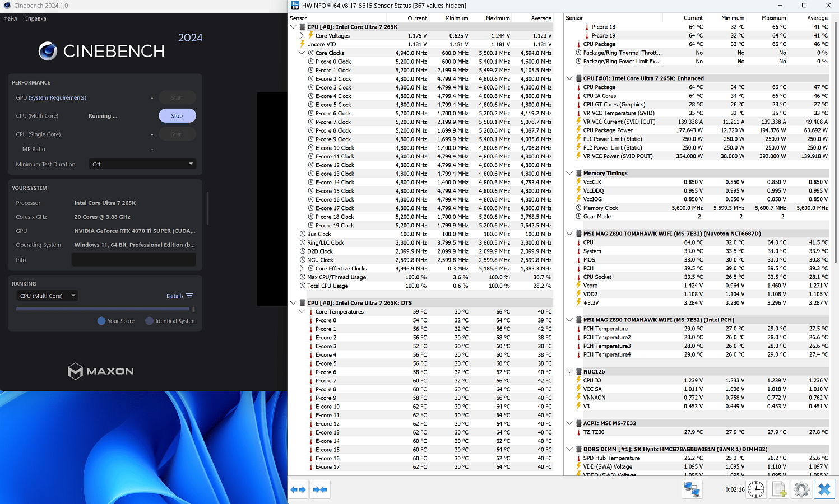Image resolution: width=839 pixels, height=504 pixels.
Task: Select the CPU Socket temperature row
Action: pyautogui.click(x=697, y=277)
